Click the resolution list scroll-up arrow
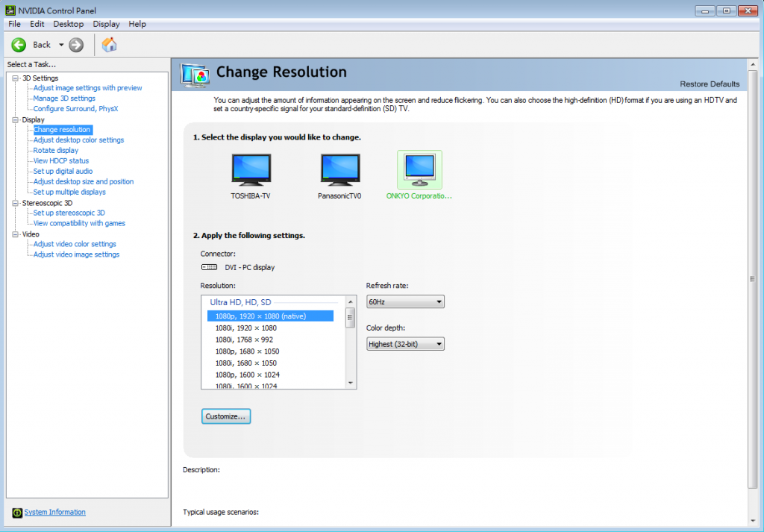The image size is (764, 532). tap(351, 302)
